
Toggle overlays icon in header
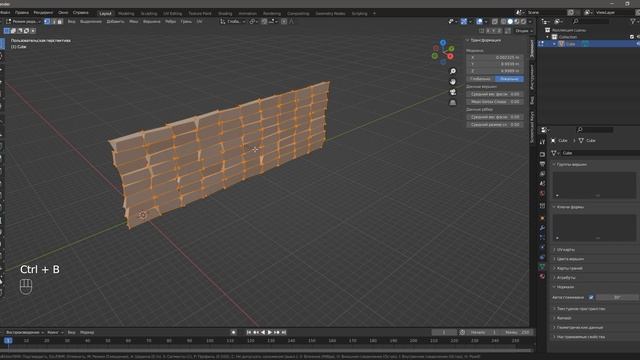click(479, 21)
